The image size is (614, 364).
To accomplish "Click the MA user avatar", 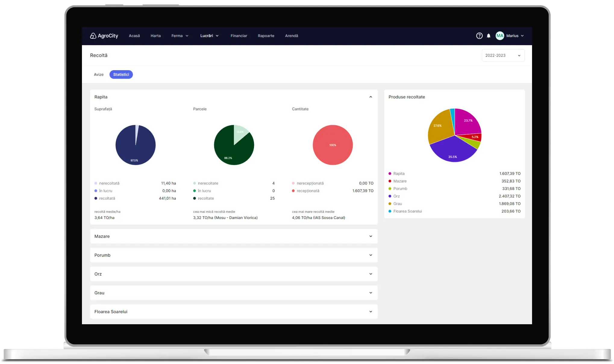I will point(500,36).
